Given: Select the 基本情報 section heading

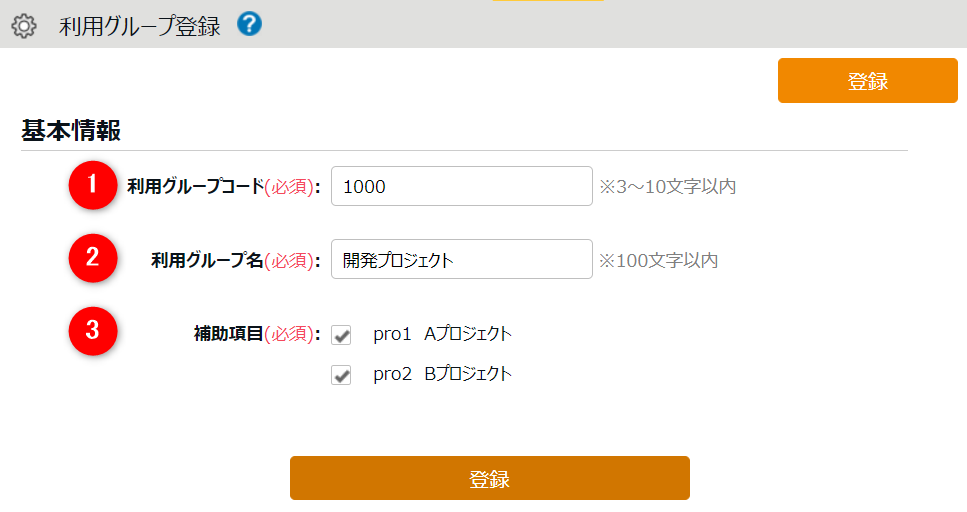Looking at the screenshot, I should (x=71, y=131).
